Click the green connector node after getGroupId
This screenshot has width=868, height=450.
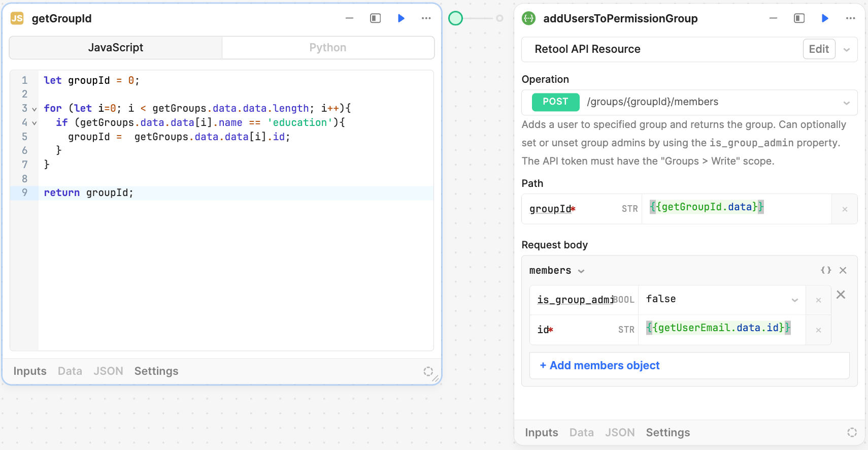pos(456,18)
